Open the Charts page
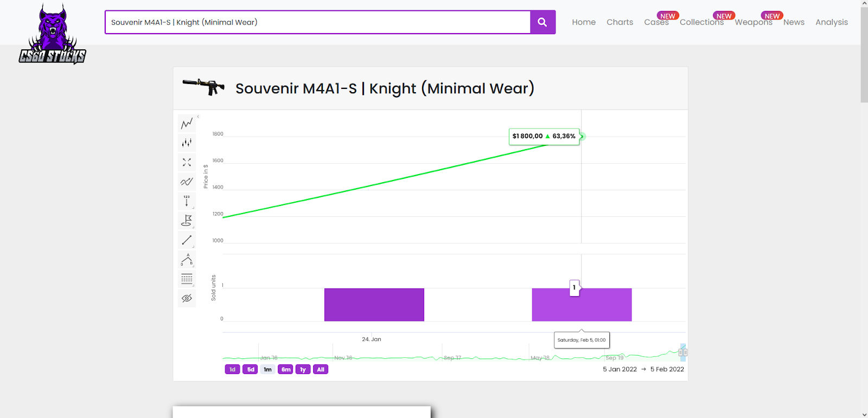 (620, 22)
